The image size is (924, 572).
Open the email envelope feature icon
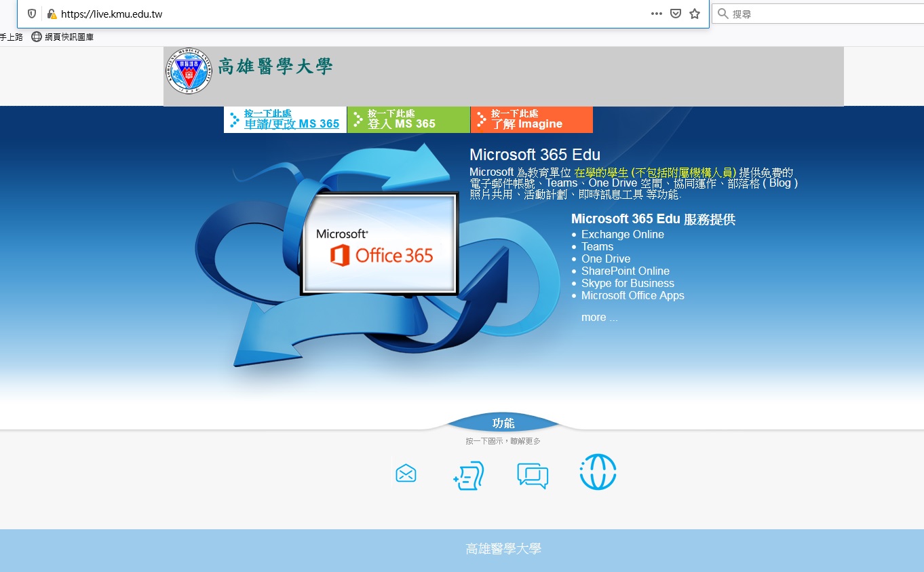click(406, 473)
